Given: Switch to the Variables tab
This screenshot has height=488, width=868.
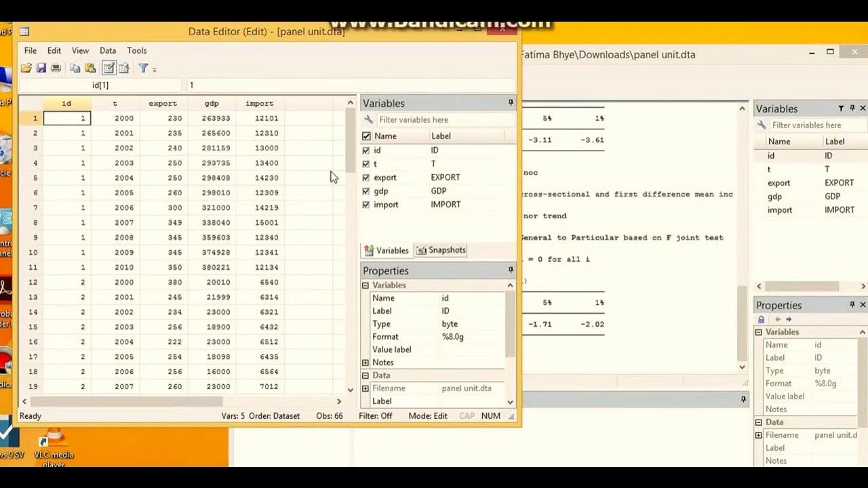Looking at the screenshot, I should pyautogui.click(x=387, y=250).
